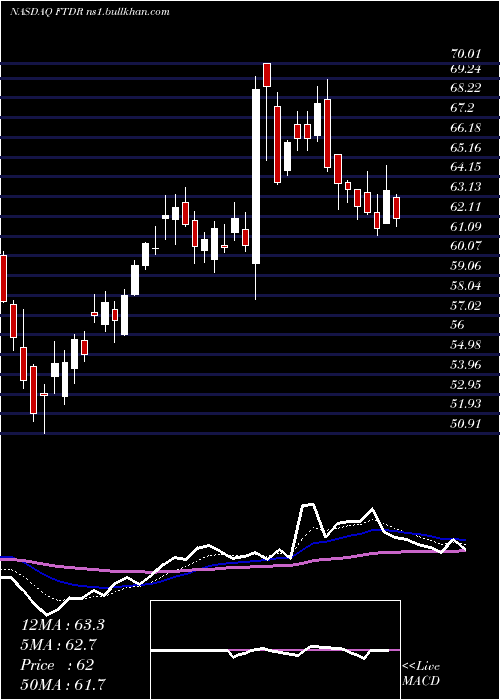Click the 5MA : 62.7 readout
Image resolution: width=500 pixels, height=700 pixels.
click(x=59, y=645)
